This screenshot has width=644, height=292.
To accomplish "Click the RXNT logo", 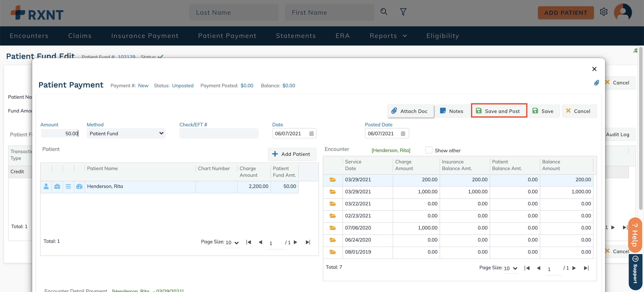I will [x=37, y=13].
